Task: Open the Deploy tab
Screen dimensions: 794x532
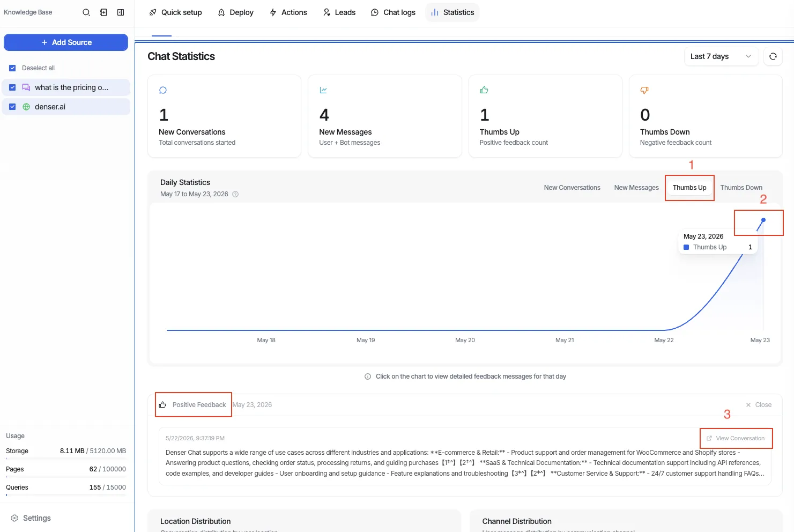Action: (x=236, y=12)
